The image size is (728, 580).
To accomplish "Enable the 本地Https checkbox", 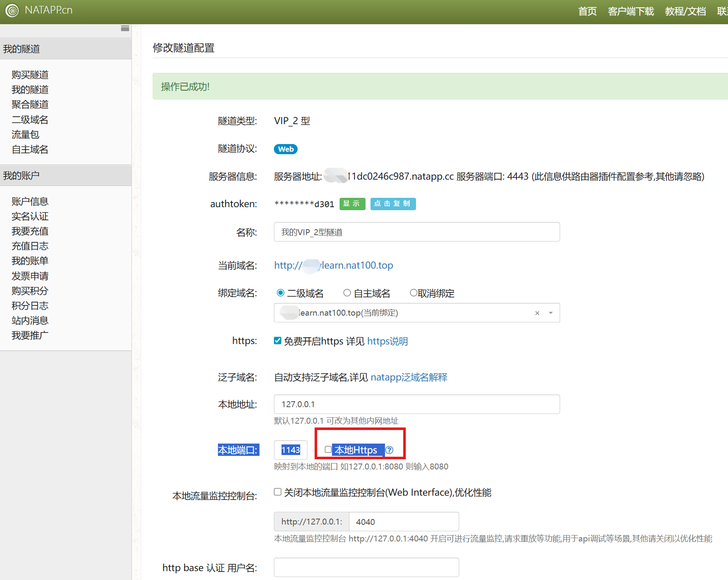I will [x=328, y=450].
